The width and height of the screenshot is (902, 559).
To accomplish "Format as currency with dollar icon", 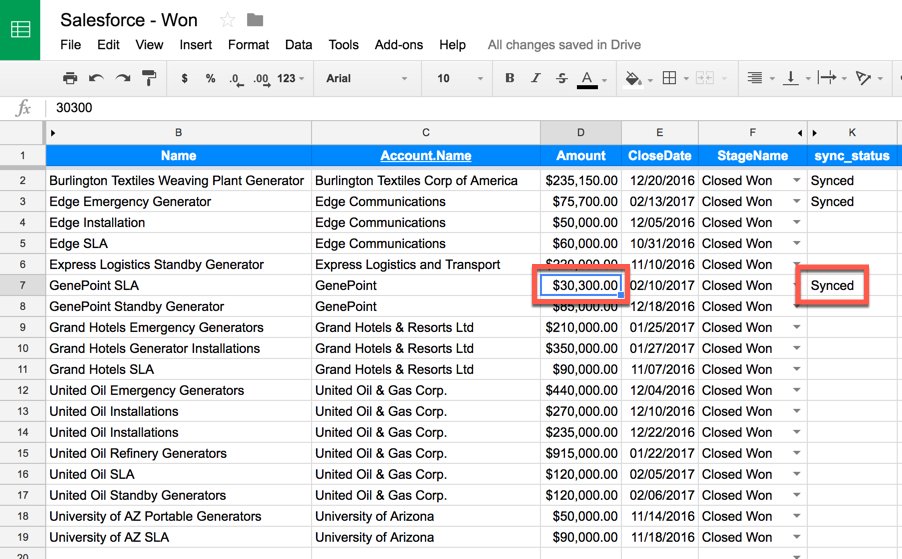I will pyautogui.click(x=184, y=78).
